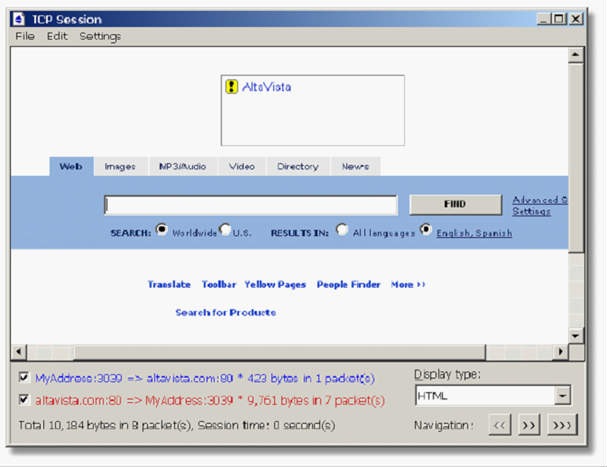
Task: Click the vertical scrollbar thumb
Action: pyautogui.click(x=576, y=158)
